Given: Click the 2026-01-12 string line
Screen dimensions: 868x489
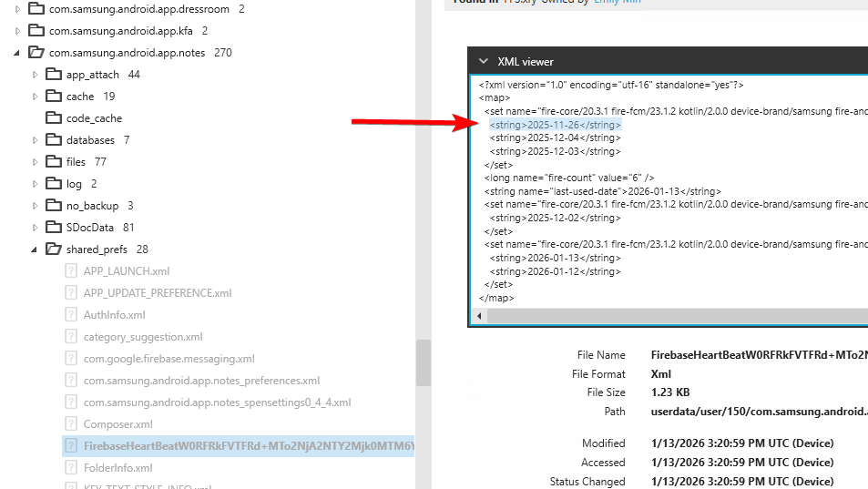Looking at the screenshot, I should coord(555,271).
